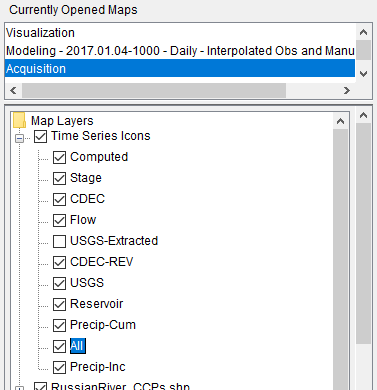Viewport: 377px width, 390px height.
Task: Click the Map Layers folder icon
Action: pyautogui.click(x=20, y=120)
